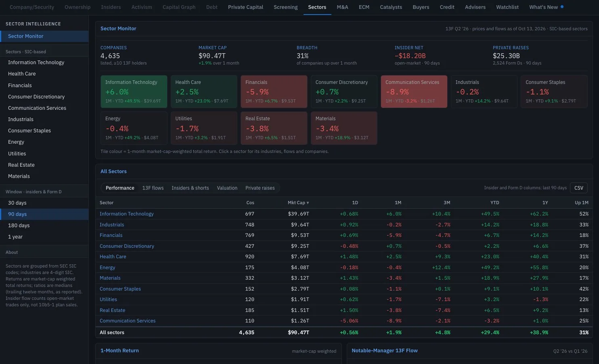
Task: Click the $39.69T market cap cell
Action: click(x=299, y=214)
